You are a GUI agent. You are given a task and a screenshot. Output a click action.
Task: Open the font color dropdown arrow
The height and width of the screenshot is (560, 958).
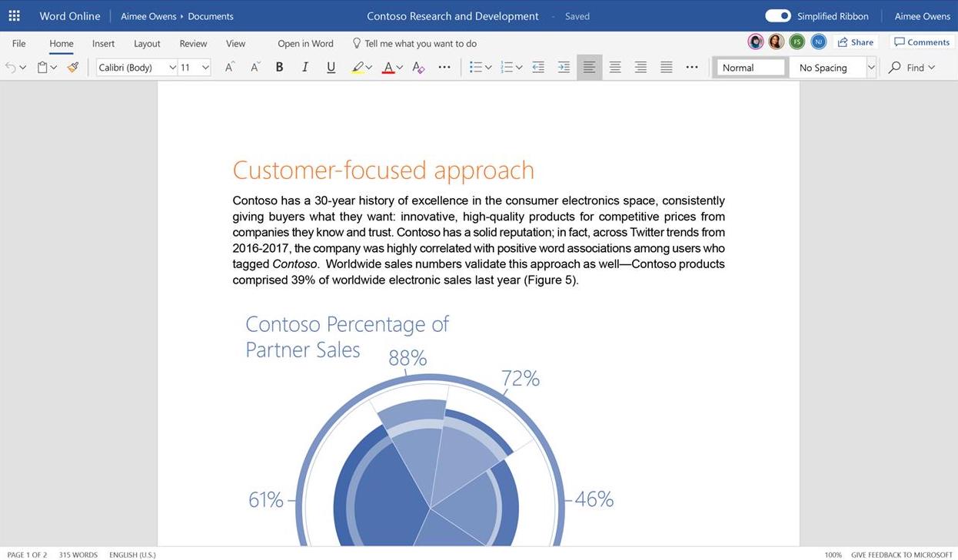point(400,68)
